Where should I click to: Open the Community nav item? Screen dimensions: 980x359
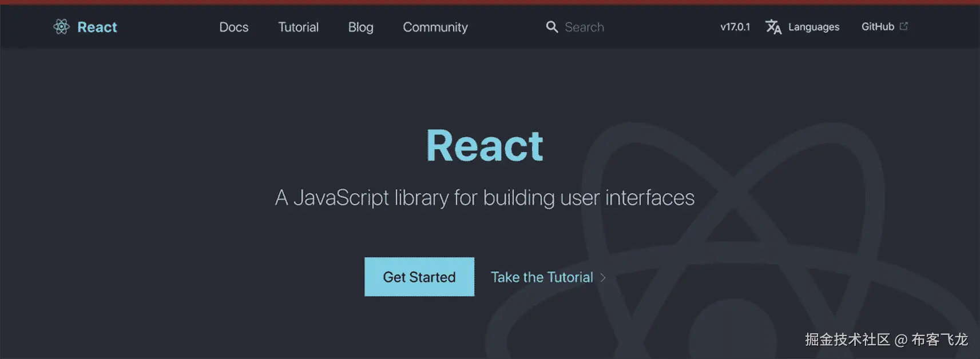click(435, 27)
